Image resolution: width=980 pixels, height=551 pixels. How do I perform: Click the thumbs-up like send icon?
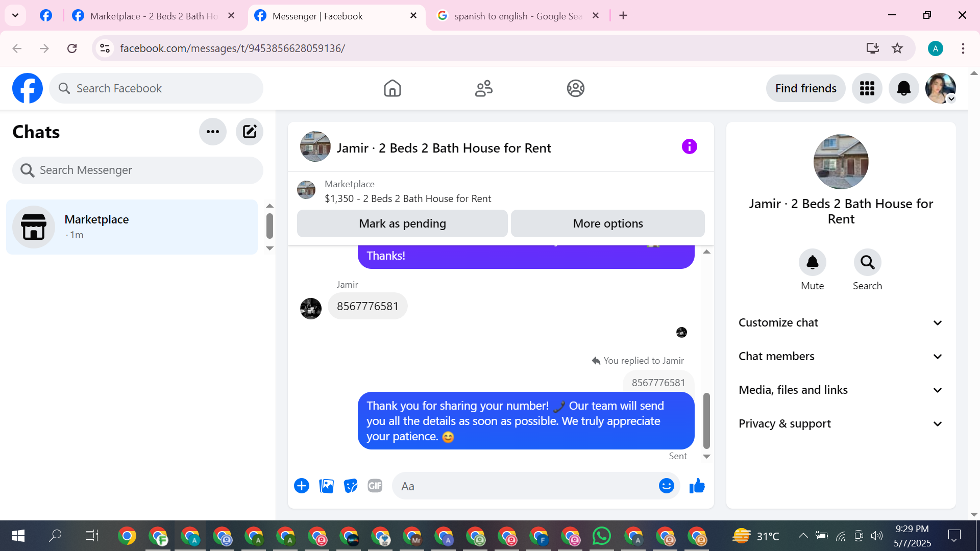click(697, 486)
